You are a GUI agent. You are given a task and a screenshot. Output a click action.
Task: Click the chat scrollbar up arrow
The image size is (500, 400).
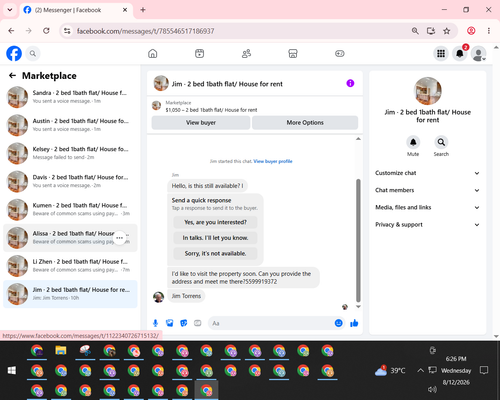(358, 139)
